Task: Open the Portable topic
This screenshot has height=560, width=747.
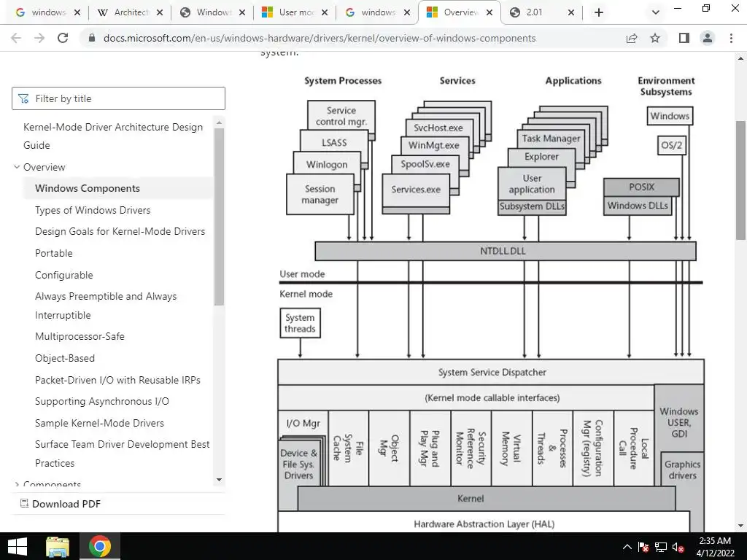Action: (x=54, y=253)
